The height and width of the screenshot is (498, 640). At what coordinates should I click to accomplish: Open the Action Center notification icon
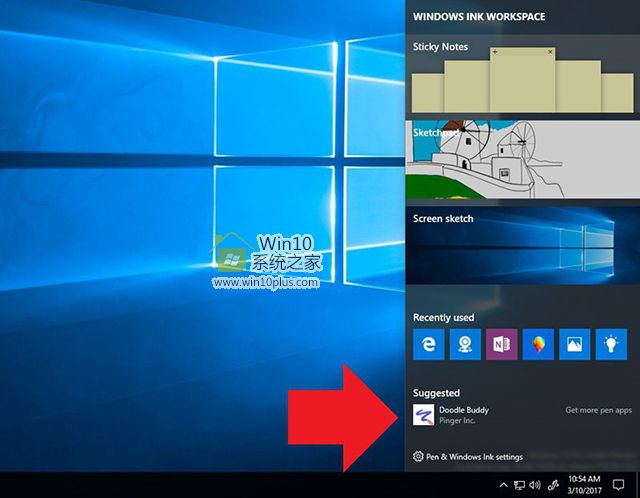[x=618, y=485]
